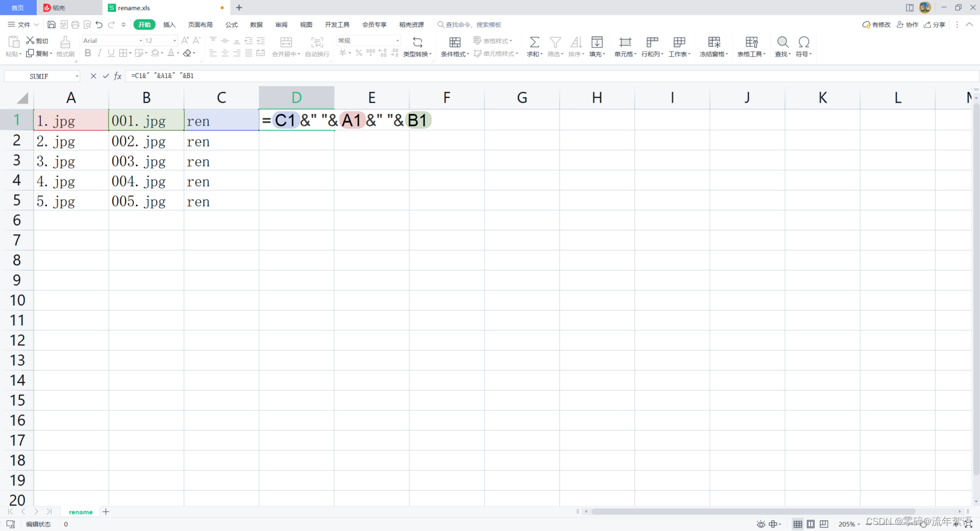Expand the quick access toolbar customize arrow
The width and height of the screenshot is (980, 531).
tap(124, 25)
